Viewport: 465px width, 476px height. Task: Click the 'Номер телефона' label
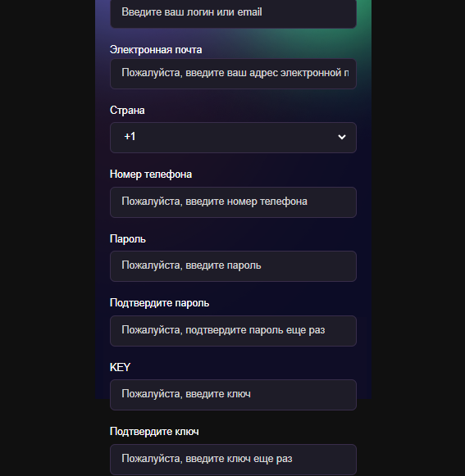[151, 175]
